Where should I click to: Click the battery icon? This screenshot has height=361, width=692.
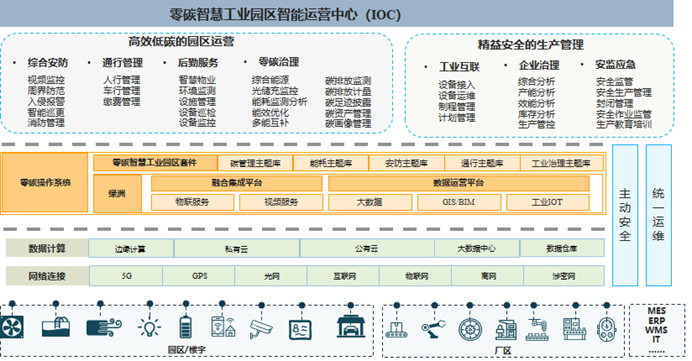click(x=186, y=327)
